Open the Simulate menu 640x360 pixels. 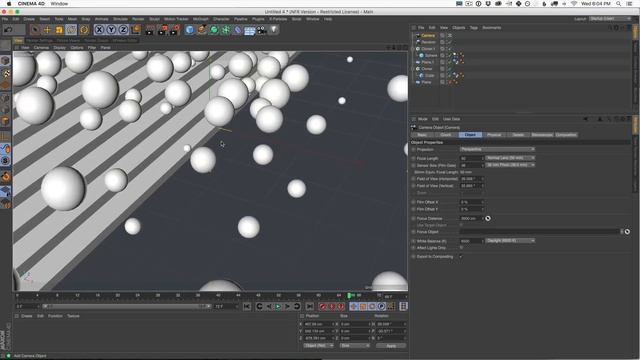tap(120, 19)
